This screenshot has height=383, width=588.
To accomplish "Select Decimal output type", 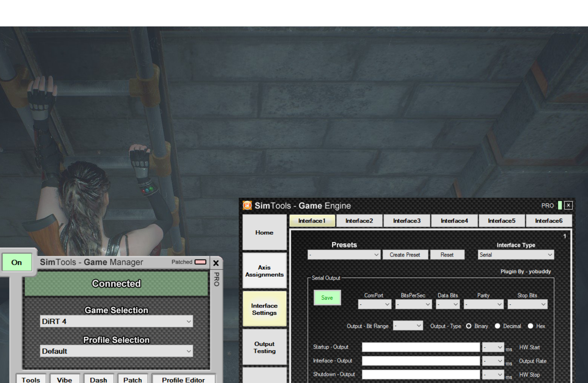I will (x=497, y=326).
